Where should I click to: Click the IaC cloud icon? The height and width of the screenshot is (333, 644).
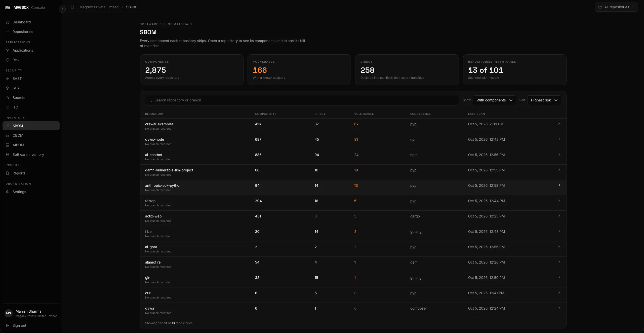coord(8,107)
